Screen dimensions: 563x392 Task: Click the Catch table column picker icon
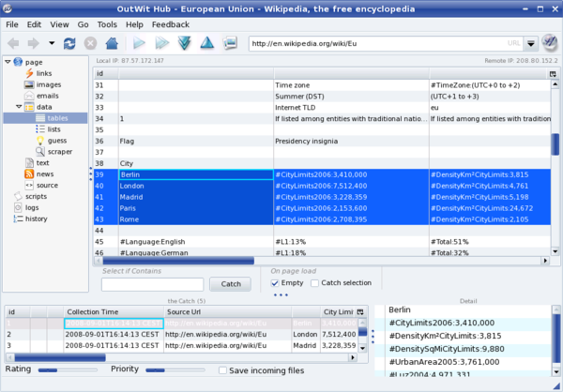click(x=360, y=312)
